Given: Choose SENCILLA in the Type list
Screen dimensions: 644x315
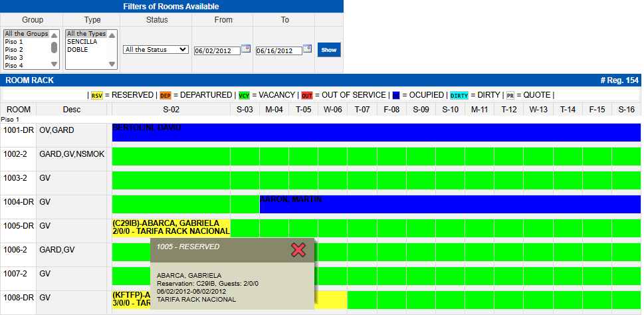Looking at the screenshot, I should (x=82, y=42).
